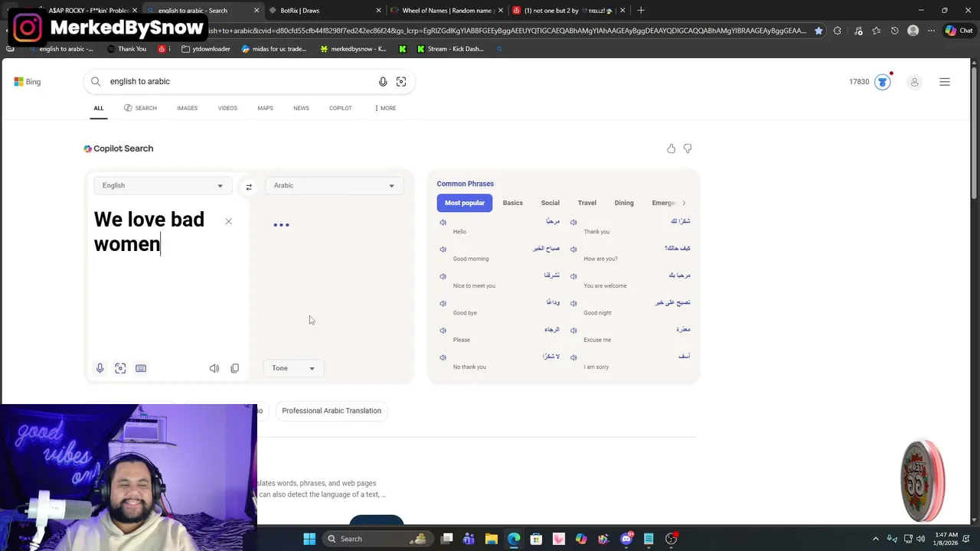Expand the MORE search filters menu

385,108
